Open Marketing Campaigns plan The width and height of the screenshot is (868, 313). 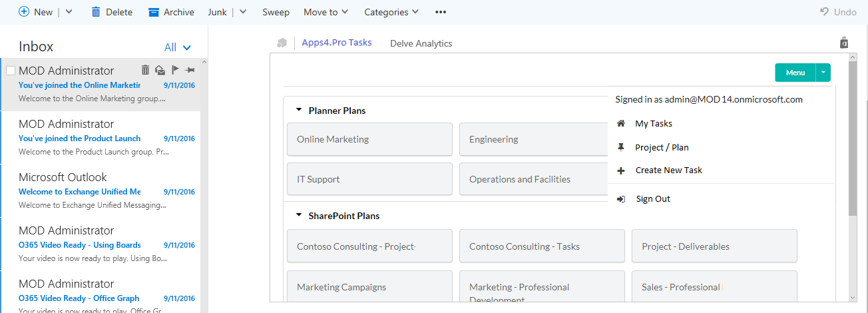pos(369,286)
